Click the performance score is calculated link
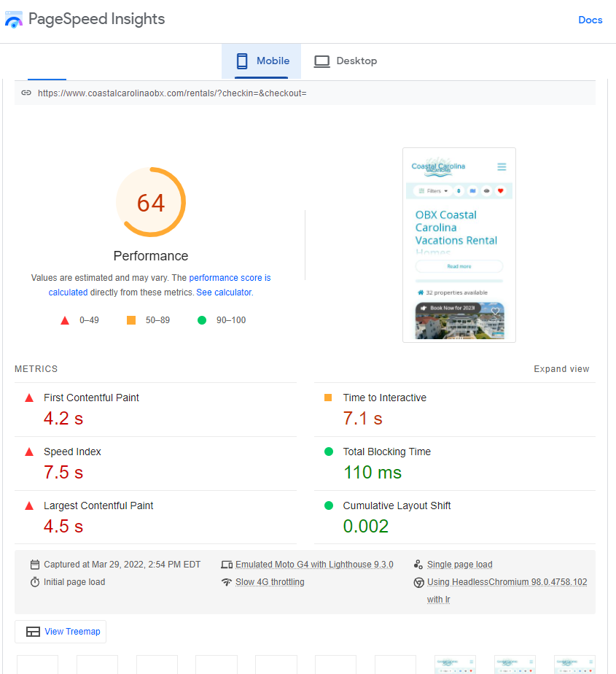The height and width of the screenshot is (674, 616). coord(160,285)
